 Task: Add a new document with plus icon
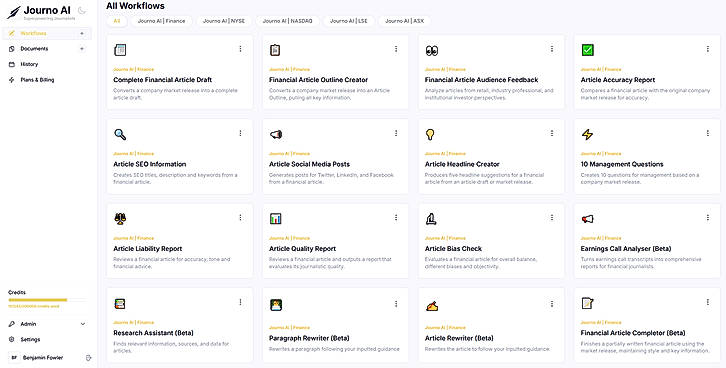coord(82,49)
